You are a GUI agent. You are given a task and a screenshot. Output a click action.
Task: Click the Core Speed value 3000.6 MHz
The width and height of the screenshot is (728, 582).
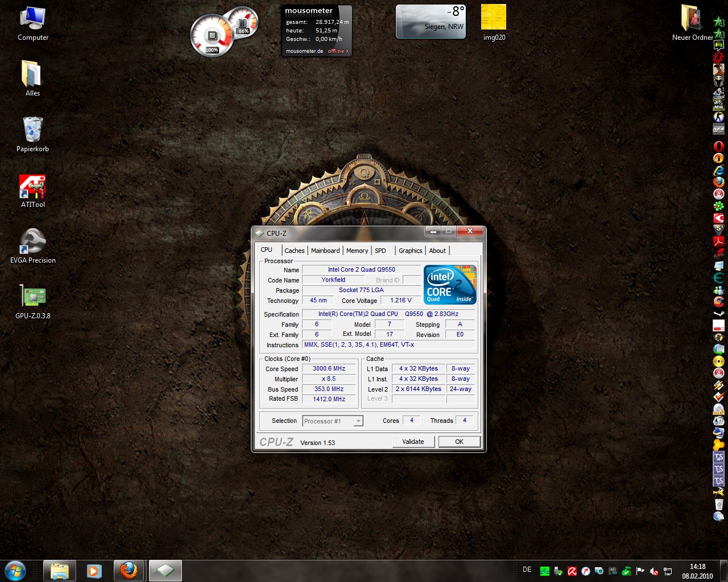pyautogui.click(x=329, y=368)
